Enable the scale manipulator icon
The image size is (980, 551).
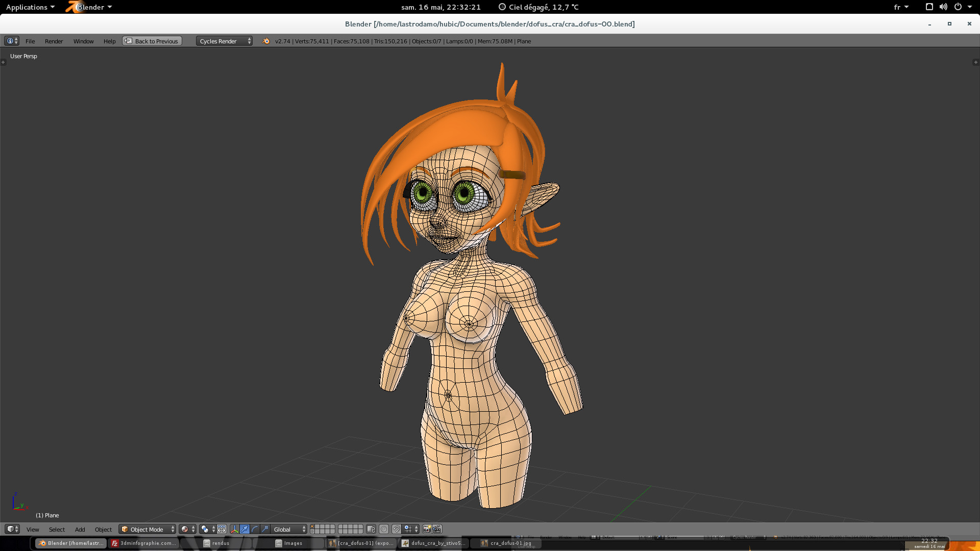(265, 529)
